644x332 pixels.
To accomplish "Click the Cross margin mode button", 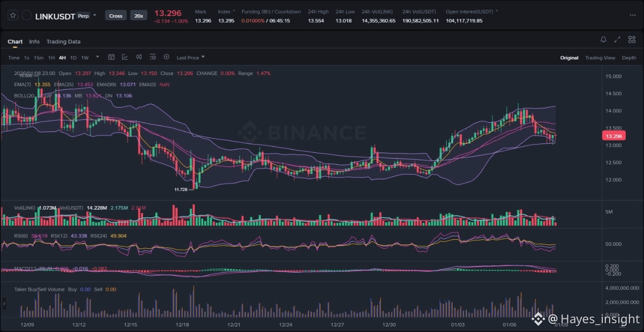I will 116,16.
